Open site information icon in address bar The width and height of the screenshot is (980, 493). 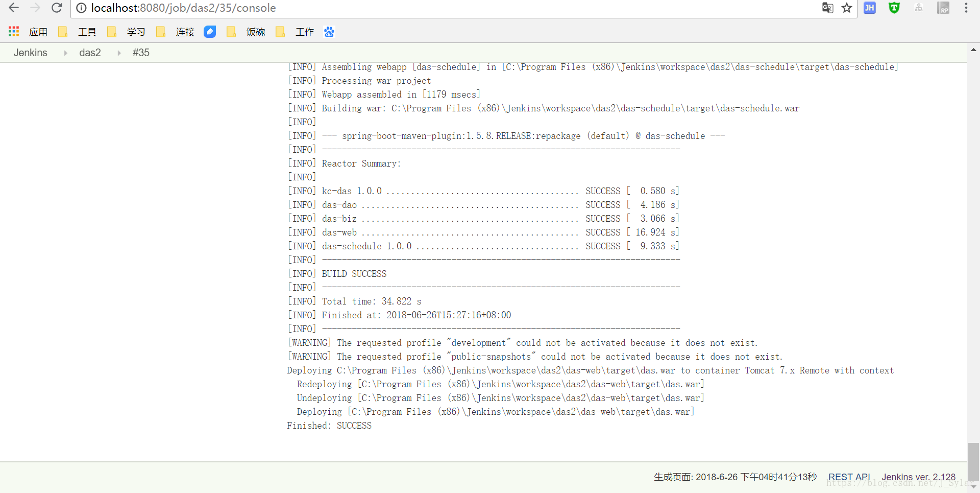click(81, 8)
